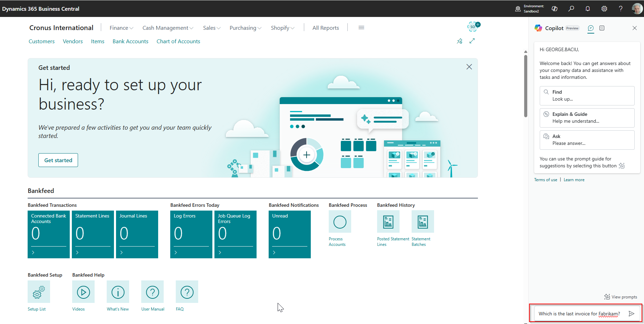644x324 pixels.
Task: Open the Copilot icon in top bar
Action: pos(555,9)
